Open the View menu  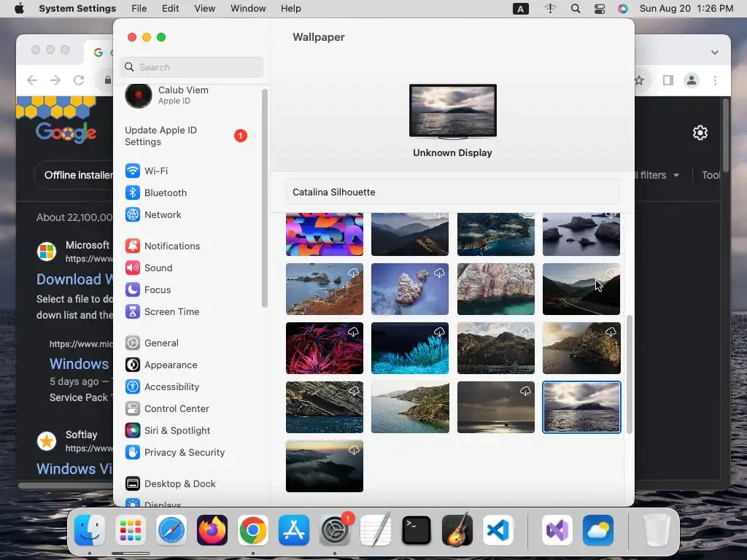click(x=205, y=9)
